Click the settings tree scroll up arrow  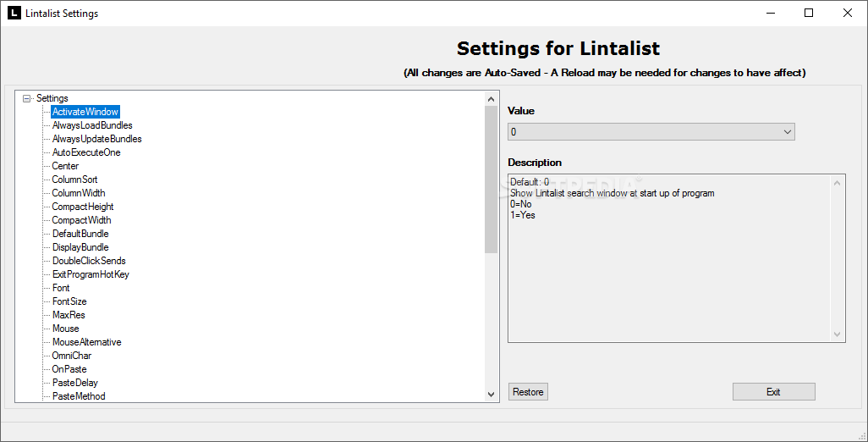[x=491, y=99]
